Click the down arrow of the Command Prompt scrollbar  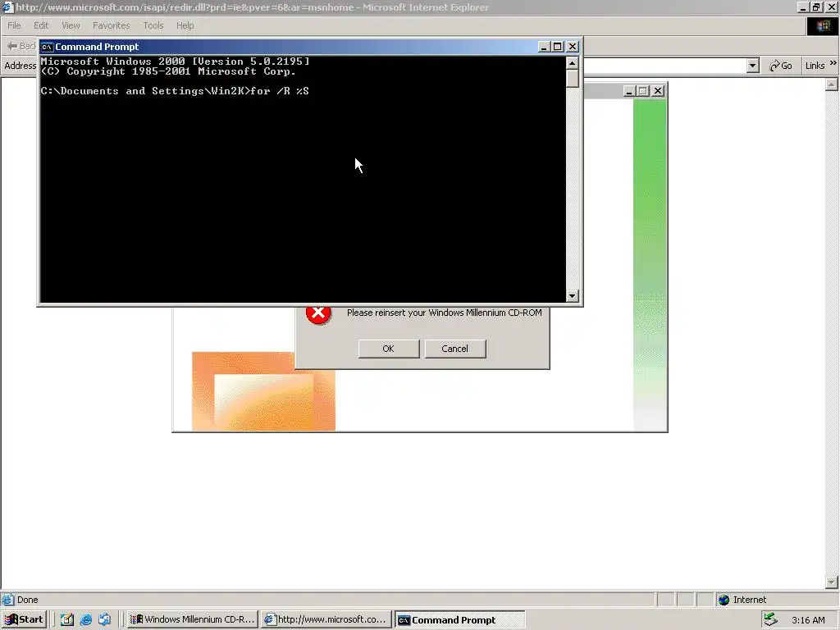point(572,295)
